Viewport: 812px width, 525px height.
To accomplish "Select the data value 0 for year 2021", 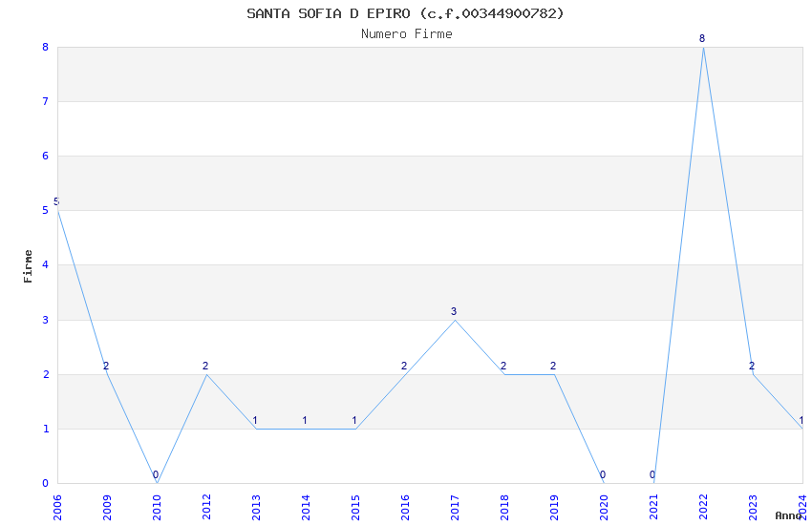I will pyautogui.click(x=652, y=474).
